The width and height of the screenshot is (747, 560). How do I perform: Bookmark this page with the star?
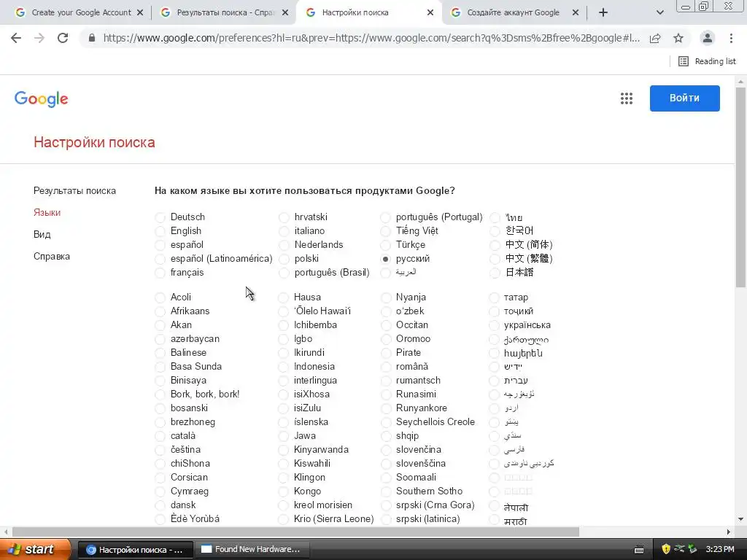point(678,38)
